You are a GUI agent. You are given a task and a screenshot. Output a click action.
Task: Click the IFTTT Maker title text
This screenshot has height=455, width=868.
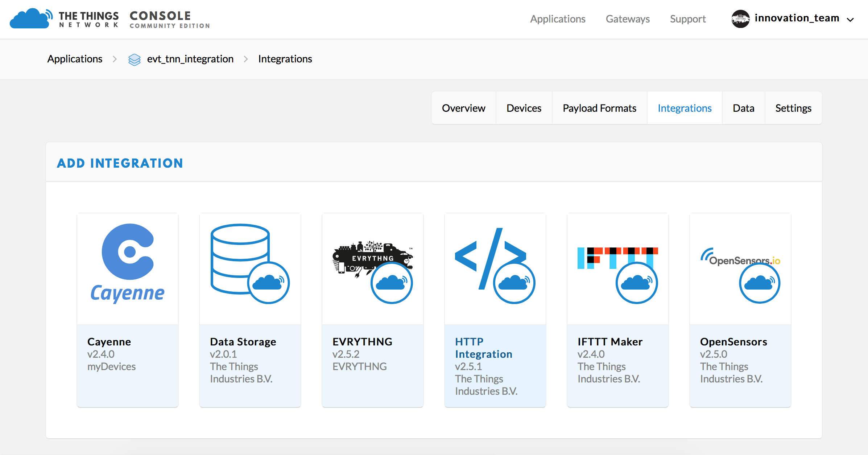click(x=610, y=342)
